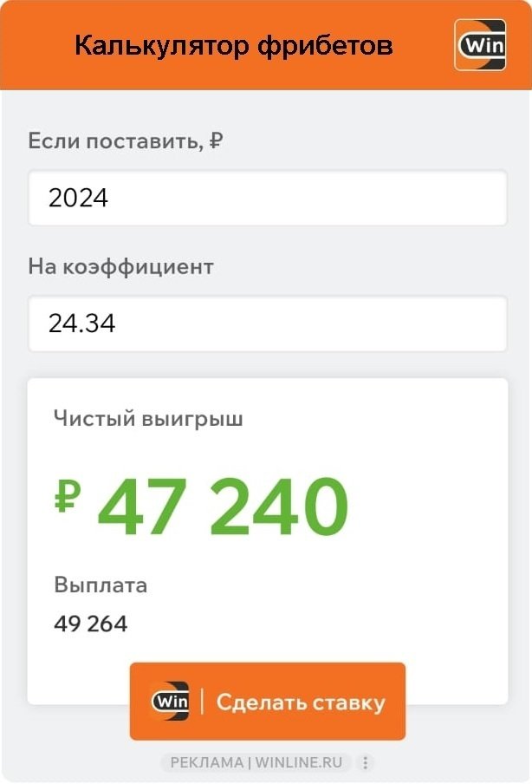The width and height of the screenshot is (532, 784).
Task: Click the white divider line in the bet button
Action: (202, 702)
